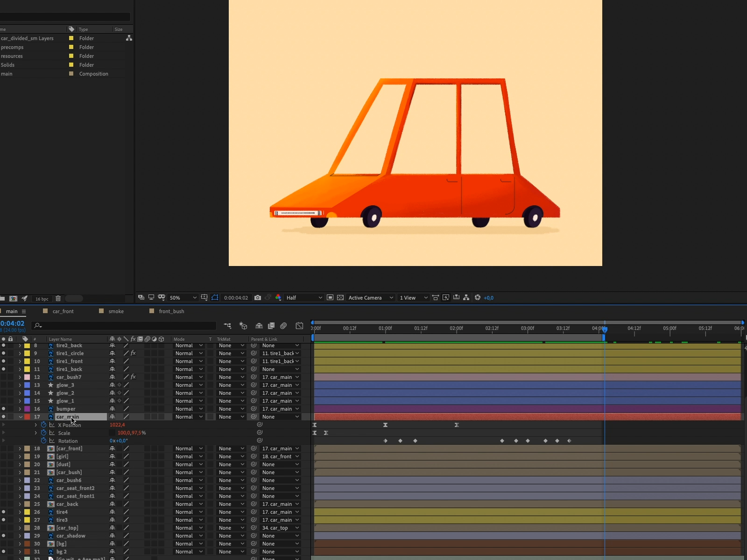Click Reset Exposure icon in viewer

(x=477, y=298)
